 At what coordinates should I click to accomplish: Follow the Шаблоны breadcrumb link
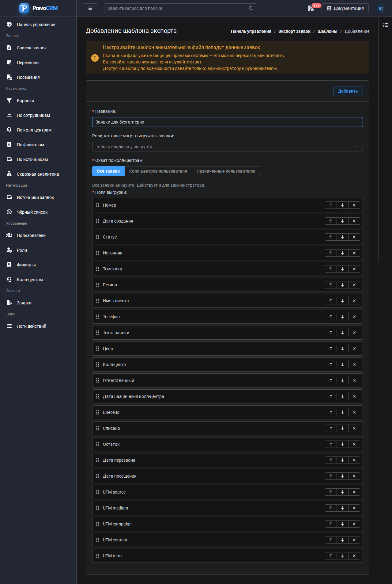(327, 31)
